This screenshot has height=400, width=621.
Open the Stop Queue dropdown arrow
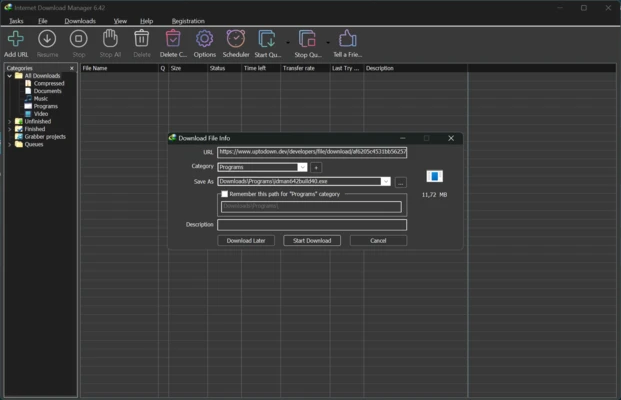pos(328,42)
